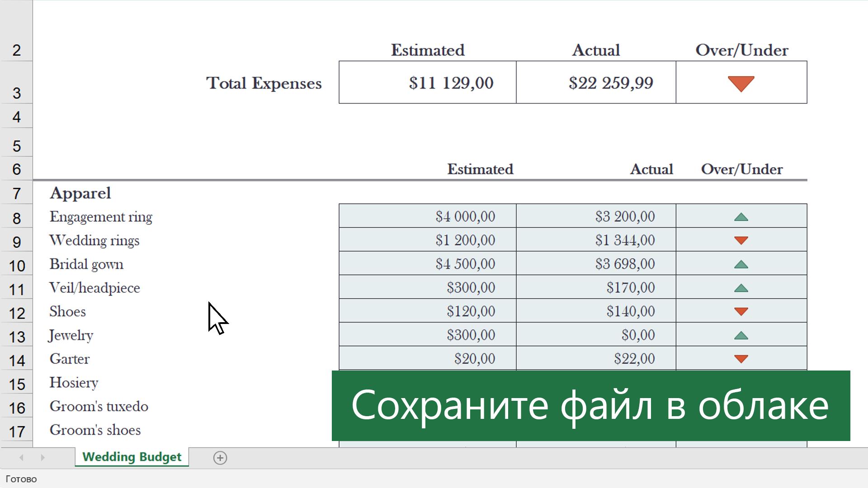Click the Estimated header in row 6
Viewport: 868px width, 488px height.
(480, 169)
